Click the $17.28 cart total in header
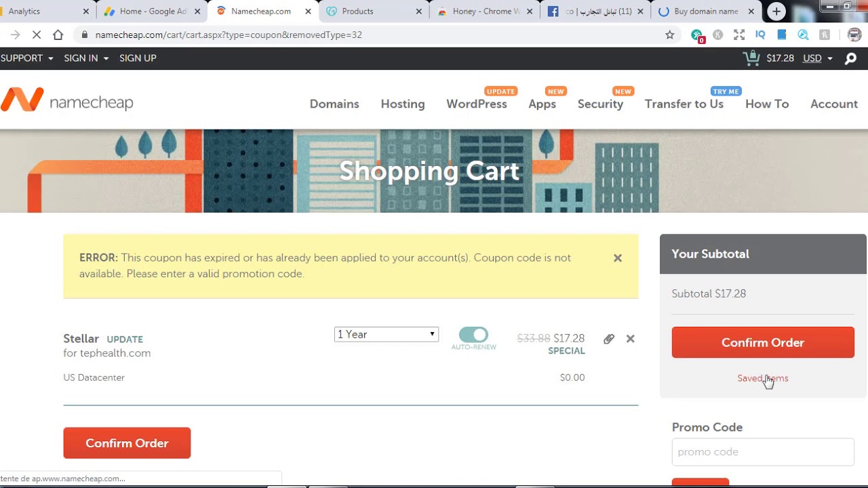The width and height of the screenshot is (868, 488). (780, 58)
